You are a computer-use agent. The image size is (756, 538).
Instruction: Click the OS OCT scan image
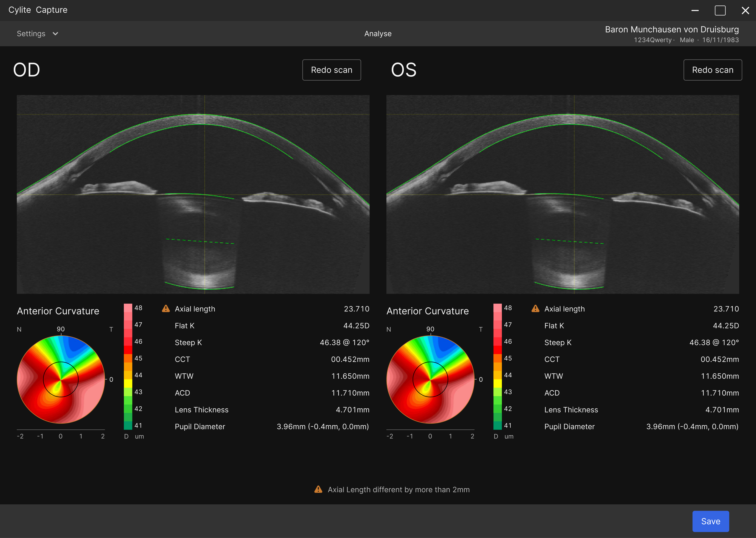pyautogui.click(x=562, y=194)
